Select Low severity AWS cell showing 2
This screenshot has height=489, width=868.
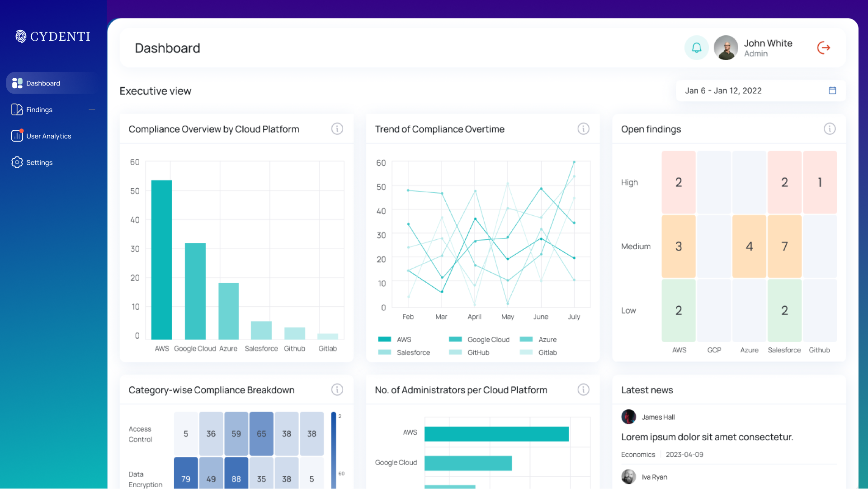coord(679,310)
